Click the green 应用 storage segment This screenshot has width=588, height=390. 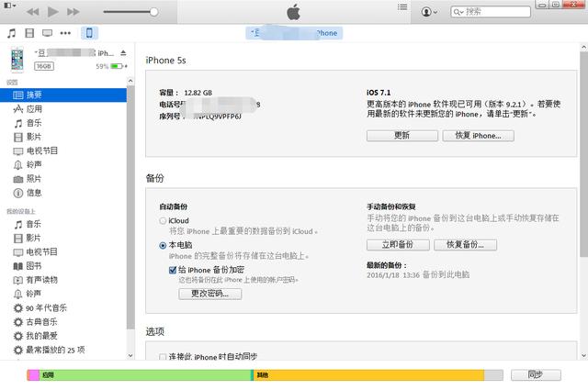145,375
